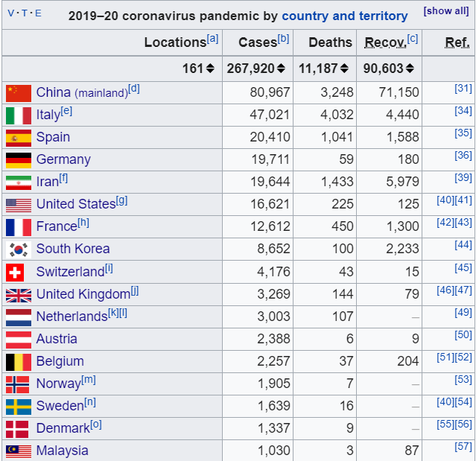The image size is (476, 461).
Task: Click the Switzerland flag icon
Action: pyautogui.click(x=15, y=273)
